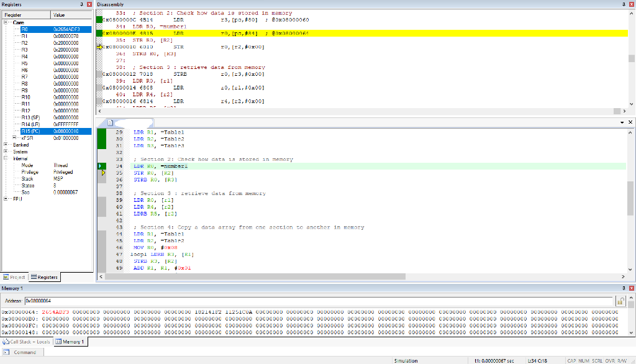Click the breakpoint gutter at line 39

(101, 200)
